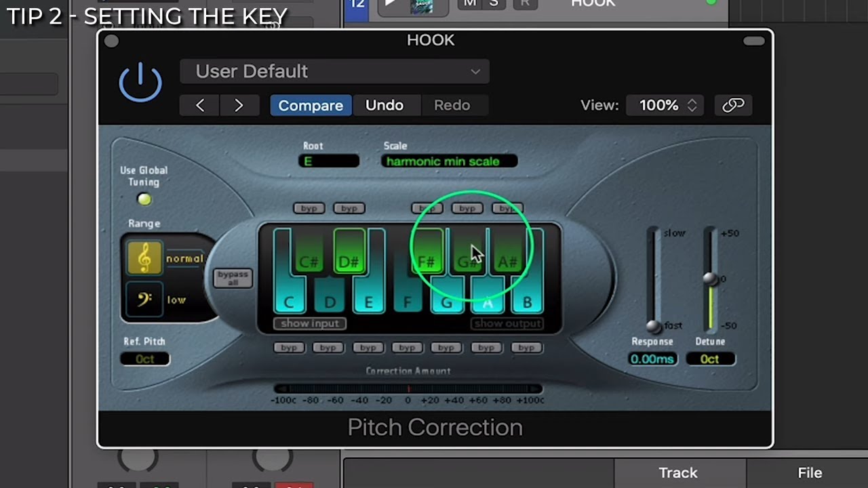868x488 pixels.
Task: Click the byp button below G key
Action: click(446, 348)
